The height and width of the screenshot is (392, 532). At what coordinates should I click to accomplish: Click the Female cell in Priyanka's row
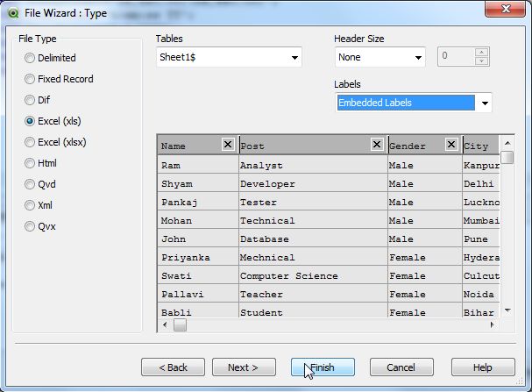(425, 257)
